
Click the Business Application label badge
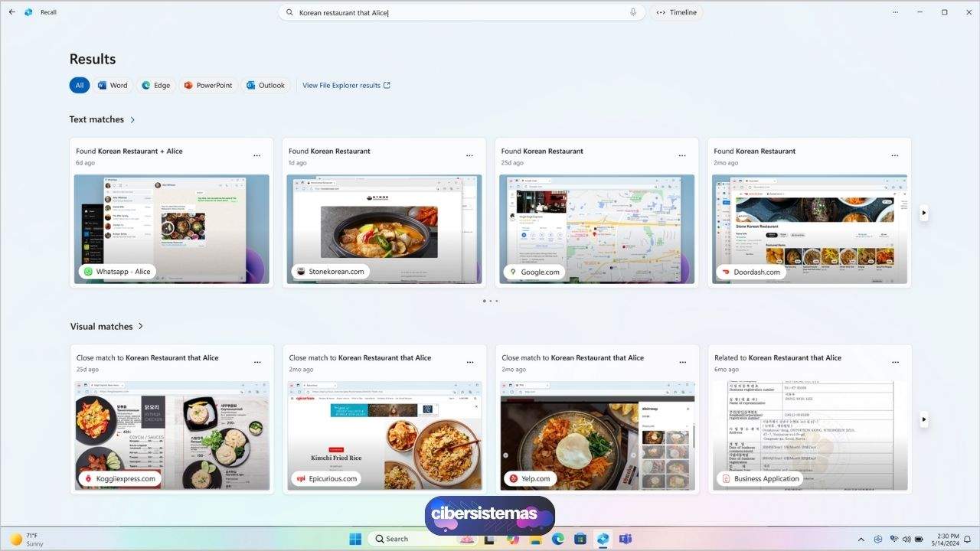[x=761, y=478]
